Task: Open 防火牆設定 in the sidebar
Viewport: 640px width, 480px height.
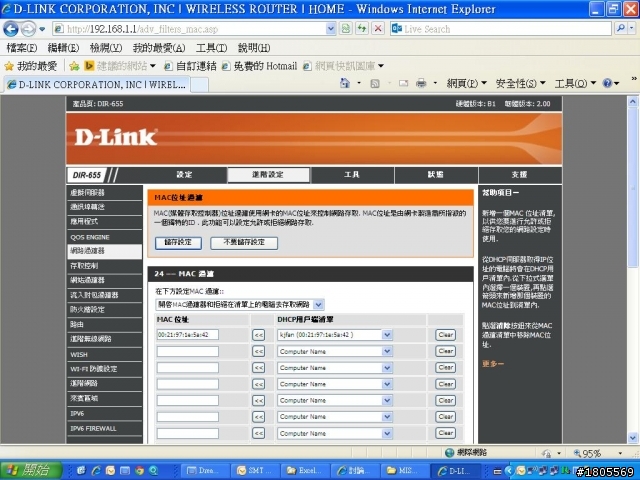Action: tap(104, 310)
